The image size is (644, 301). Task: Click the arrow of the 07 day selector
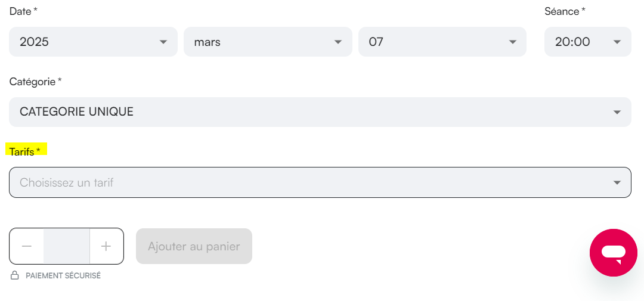[x=513, y=42]
